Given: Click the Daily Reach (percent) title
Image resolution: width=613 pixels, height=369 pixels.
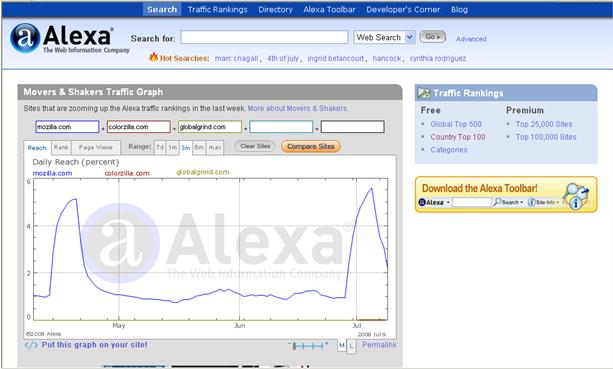Looking at the screenshot, I should [75, 162].
